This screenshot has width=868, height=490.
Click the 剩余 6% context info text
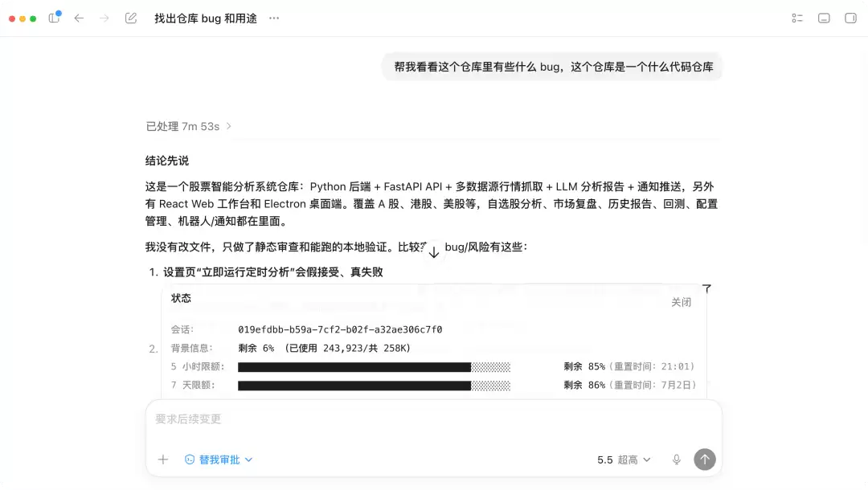pos(325,349)
